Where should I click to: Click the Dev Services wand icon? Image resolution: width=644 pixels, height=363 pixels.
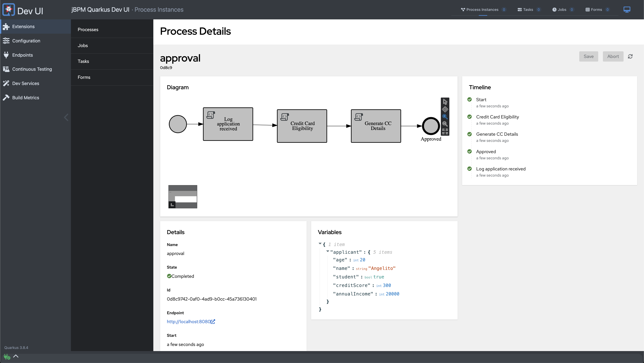6,83
